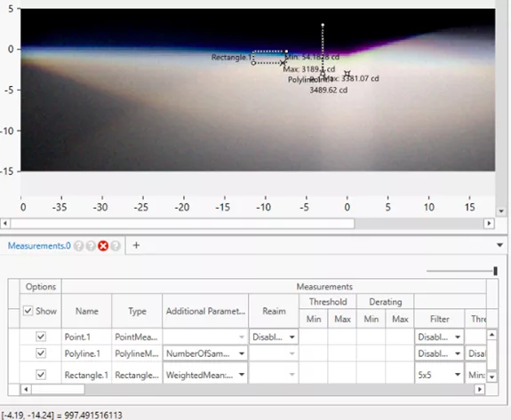Select the Polyline.1 name cell

pos(87,353)
